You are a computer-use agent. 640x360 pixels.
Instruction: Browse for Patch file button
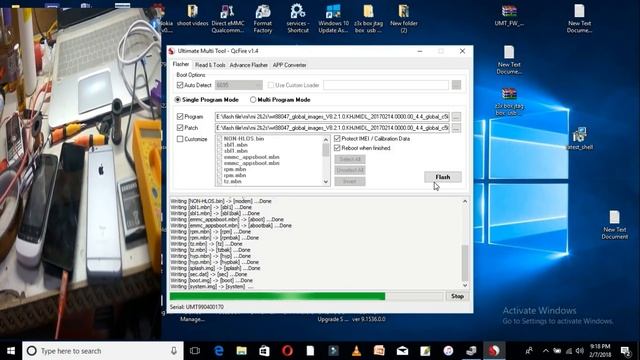tap(456, 128)
